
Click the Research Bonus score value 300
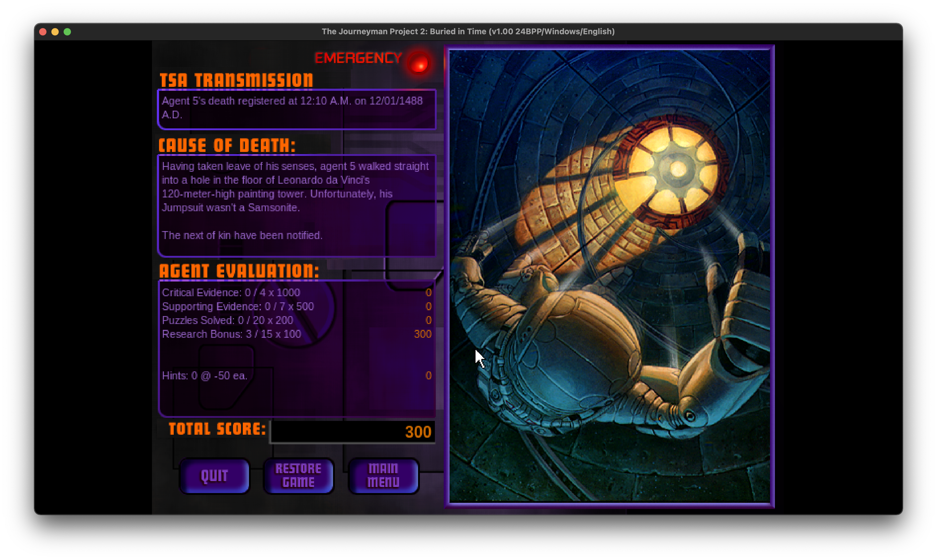click(422, 334)
